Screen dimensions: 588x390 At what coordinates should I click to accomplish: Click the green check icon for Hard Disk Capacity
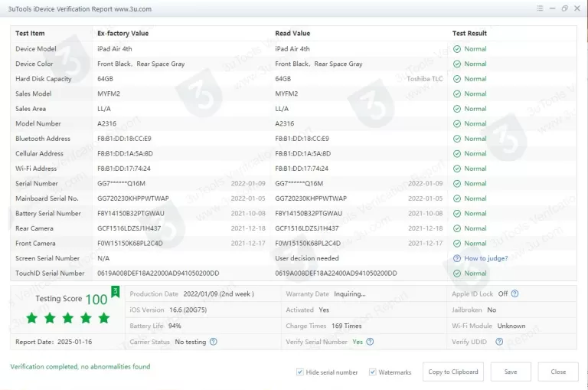click(x=457, y=79)
